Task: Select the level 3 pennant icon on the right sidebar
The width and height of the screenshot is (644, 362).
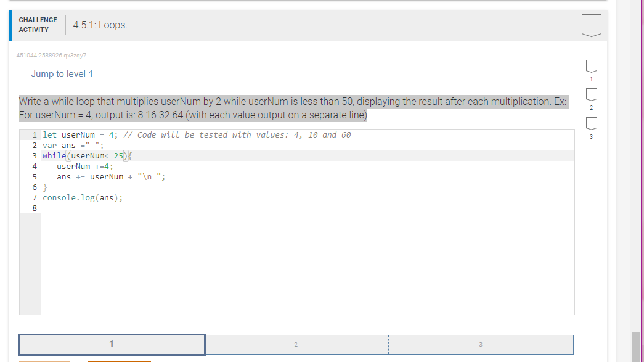Action: point(591,123)
